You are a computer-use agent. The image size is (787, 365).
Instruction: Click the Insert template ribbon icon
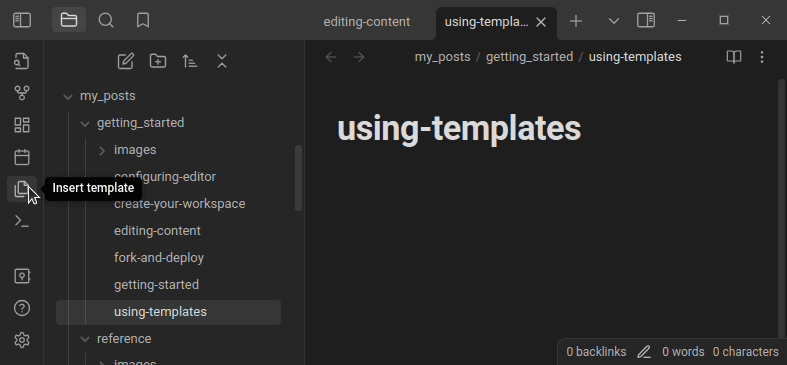pos(22,189)
